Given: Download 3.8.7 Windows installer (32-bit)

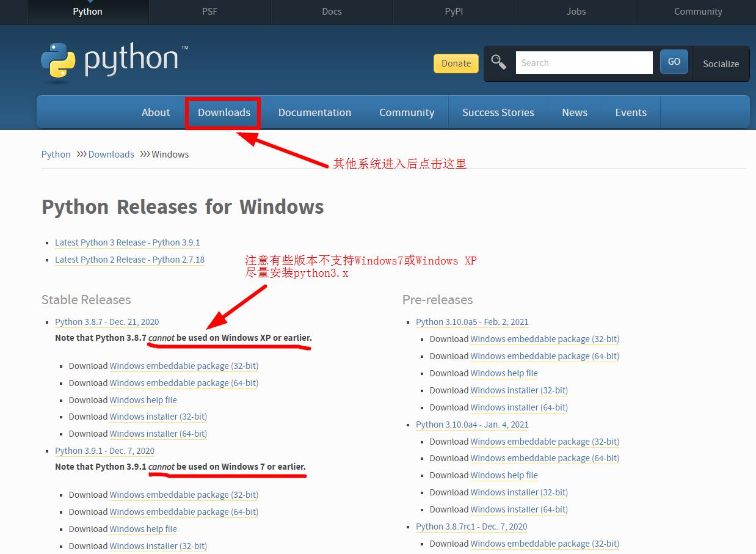Looking at the screenshot, I should [158, 417].
